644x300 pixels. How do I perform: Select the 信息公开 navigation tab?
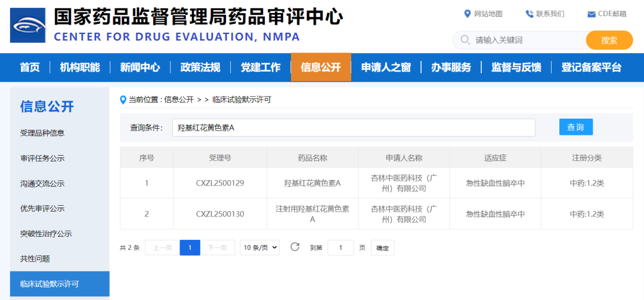point(321,67)
